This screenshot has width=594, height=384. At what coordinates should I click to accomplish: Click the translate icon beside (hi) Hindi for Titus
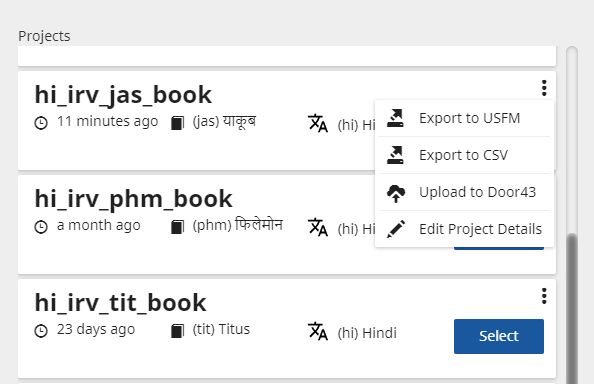tap(317, 331)
